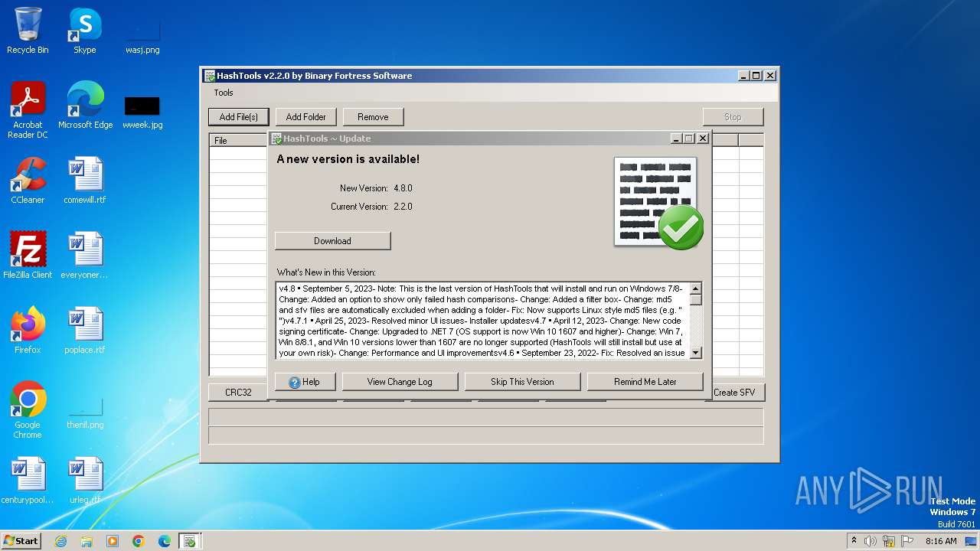Launch FileZilla Client shortcut
980x551 pixels.
(28, 256)
